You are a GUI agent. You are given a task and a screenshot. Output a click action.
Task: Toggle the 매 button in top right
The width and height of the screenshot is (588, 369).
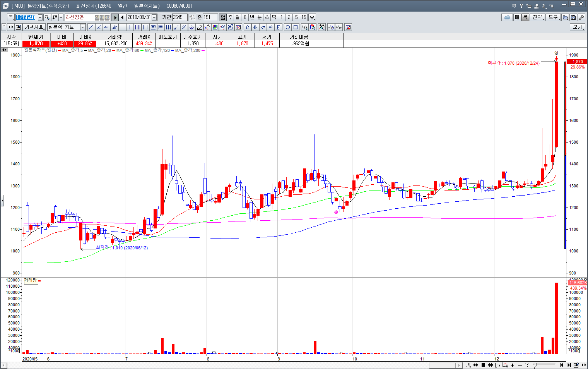[x=517, y=17]
